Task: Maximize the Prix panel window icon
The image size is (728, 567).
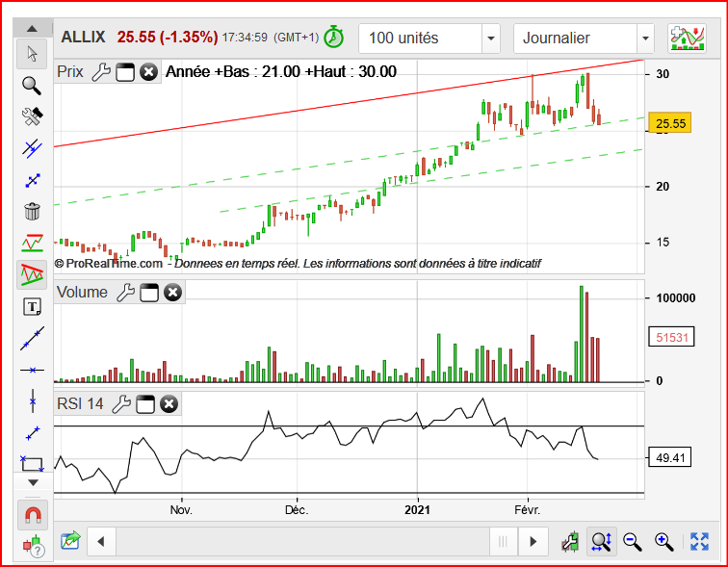Action: coord(125,72)
